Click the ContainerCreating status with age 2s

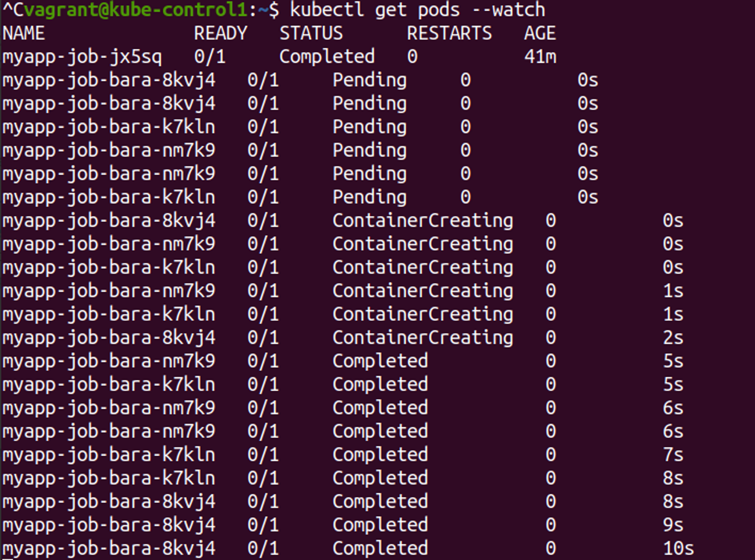422,338
